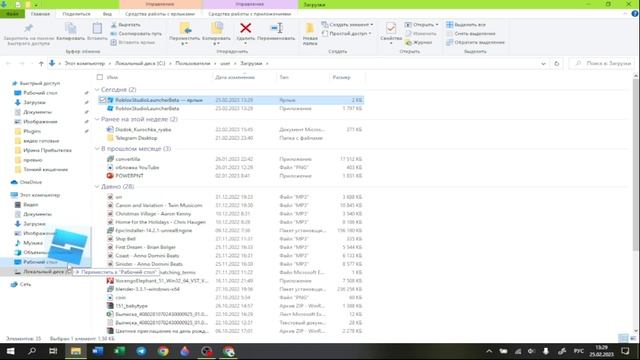Collapse the Ранее на этой неделе group
This screenshot has height=360, width=640.
click(x=97, y=119)
